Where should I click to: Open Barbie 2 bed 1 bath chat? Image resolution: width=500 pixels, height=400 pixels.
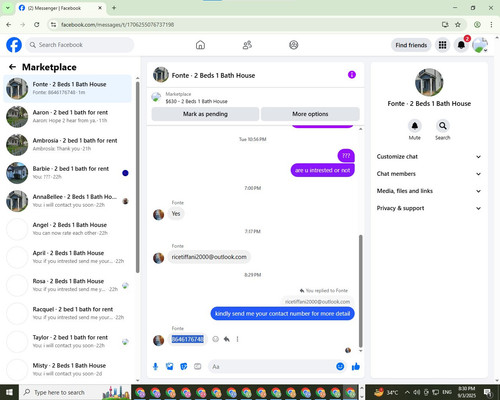coord(68,173)
